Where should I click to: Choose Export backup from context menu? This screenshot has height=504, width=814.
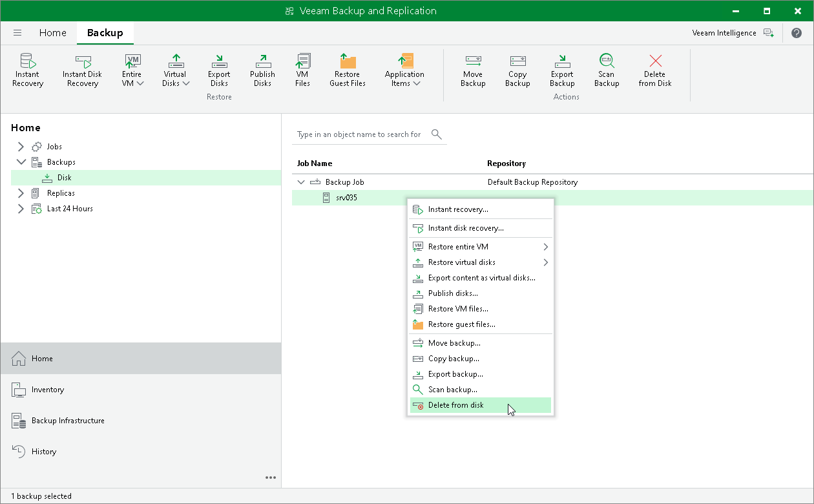click(x=481, y=374)
